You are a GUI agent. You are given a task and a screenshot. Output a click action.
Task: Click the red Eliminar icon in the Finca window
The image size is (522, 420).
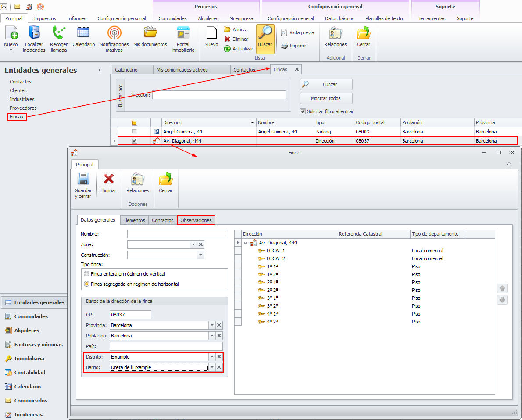(x=108, y=179)
